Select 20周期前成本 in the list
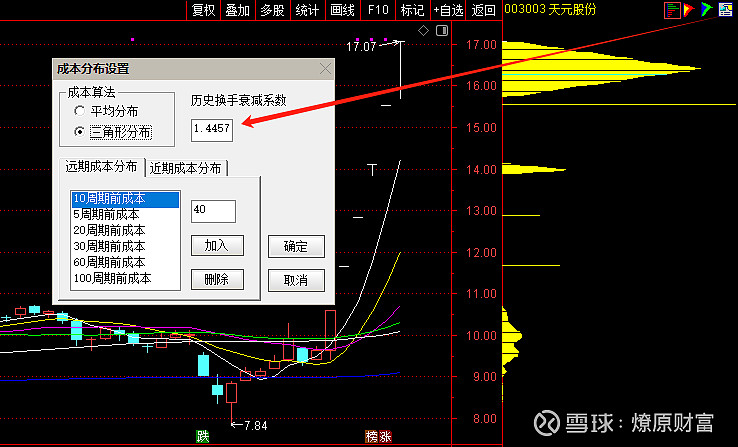The height and width of the screenshot is (447, 738). tap(125, 231)
